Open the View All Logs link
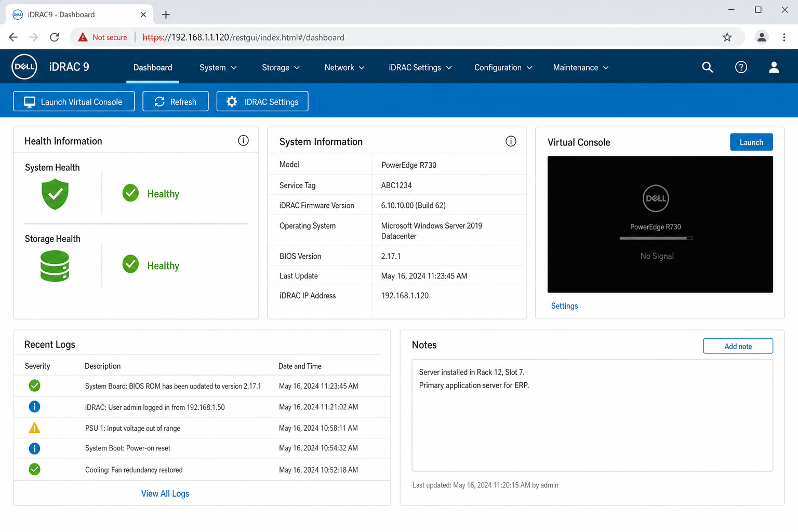 point(165,494)
